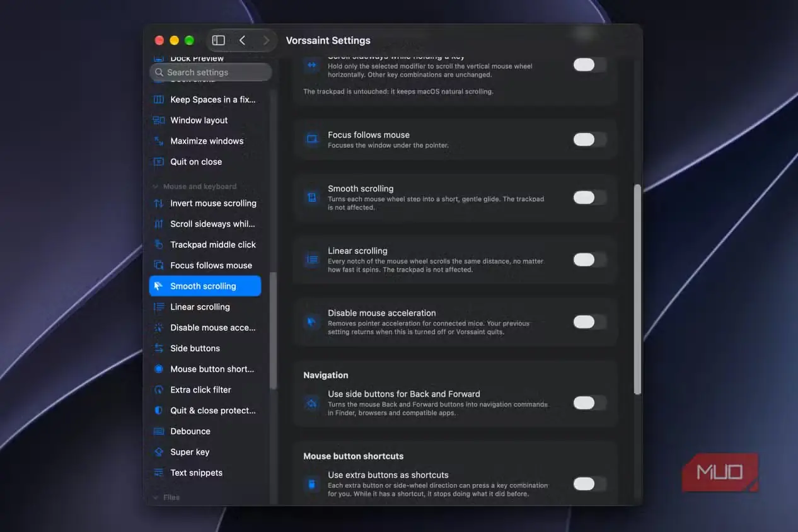Enable Disable mouse acceleration toggle
This screenshot has width=798, height=532.
(589, 322)
